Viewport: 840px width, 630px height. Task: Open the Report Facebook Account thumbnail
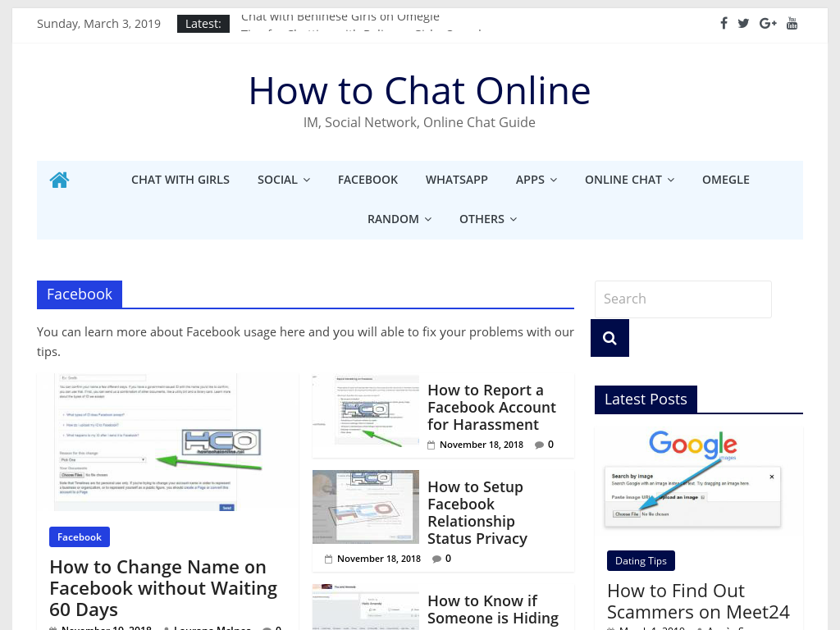pos(366,411)
